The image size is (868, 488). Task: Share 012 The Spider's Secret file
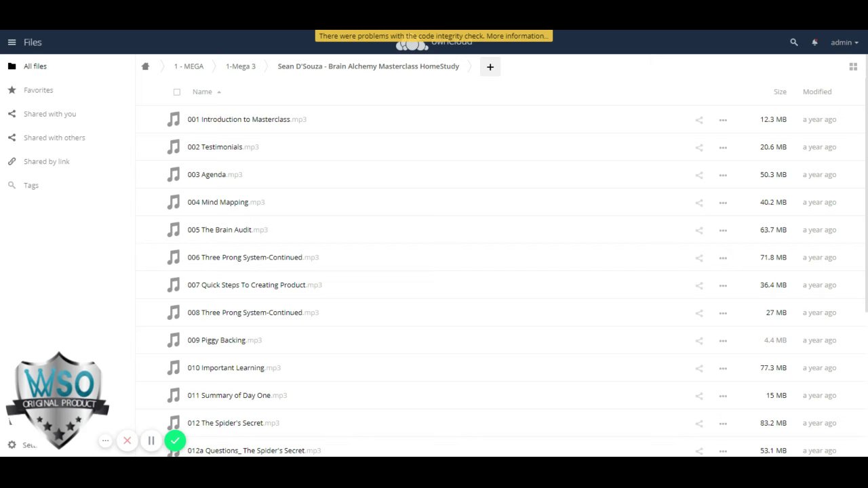[699, 424]
